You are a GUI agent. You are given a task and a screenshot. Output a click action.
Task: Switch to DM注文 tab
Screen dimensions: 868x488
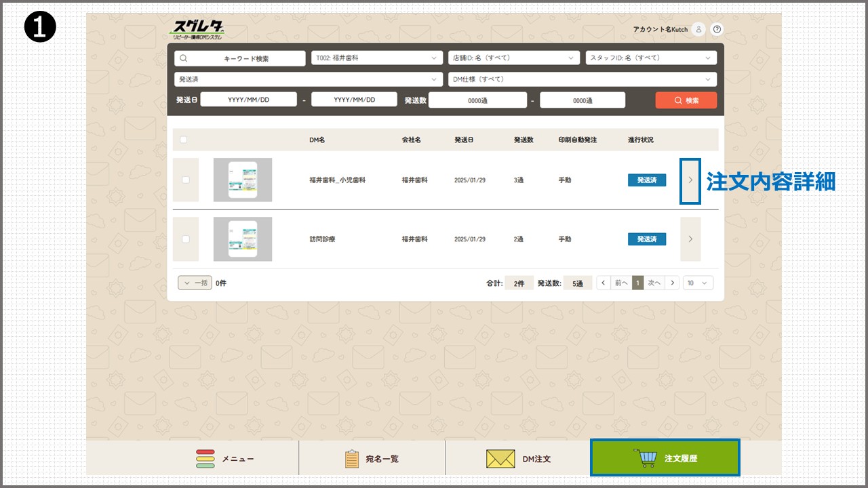click(x=518, y=459)
